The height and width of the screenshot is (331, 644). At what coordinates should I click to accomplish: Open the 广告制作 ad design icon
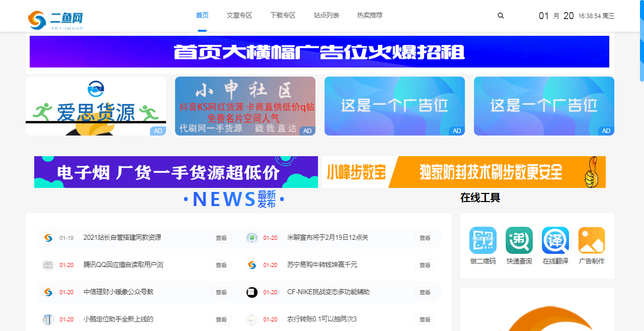click(592, 240)
